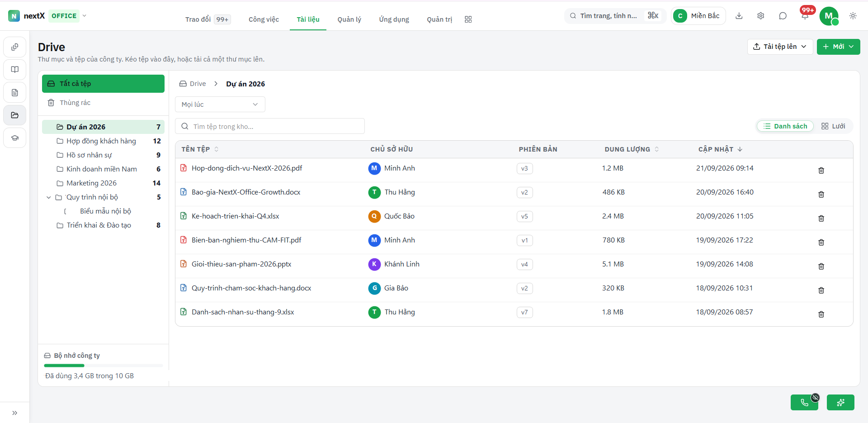
Task: Select Tất cả tệp in sidebar
Action: 103,84
